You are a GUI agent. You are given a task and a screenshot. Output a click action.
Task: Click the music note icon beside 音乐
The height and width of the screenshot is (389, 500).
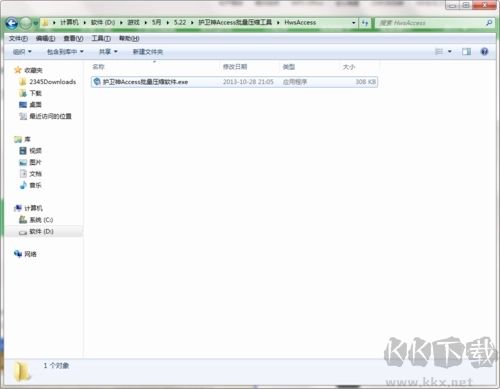tap(23, 185)
